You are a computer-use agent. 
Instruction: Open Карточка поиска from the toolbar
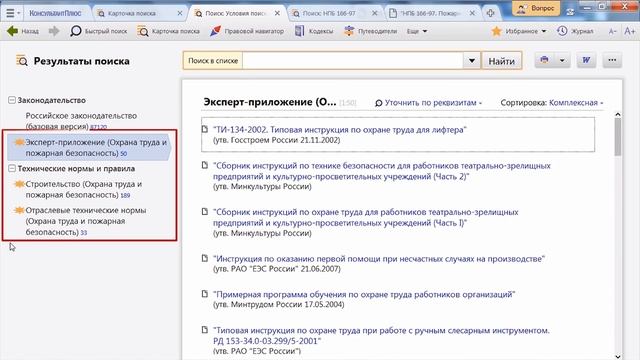pos(168,31)
